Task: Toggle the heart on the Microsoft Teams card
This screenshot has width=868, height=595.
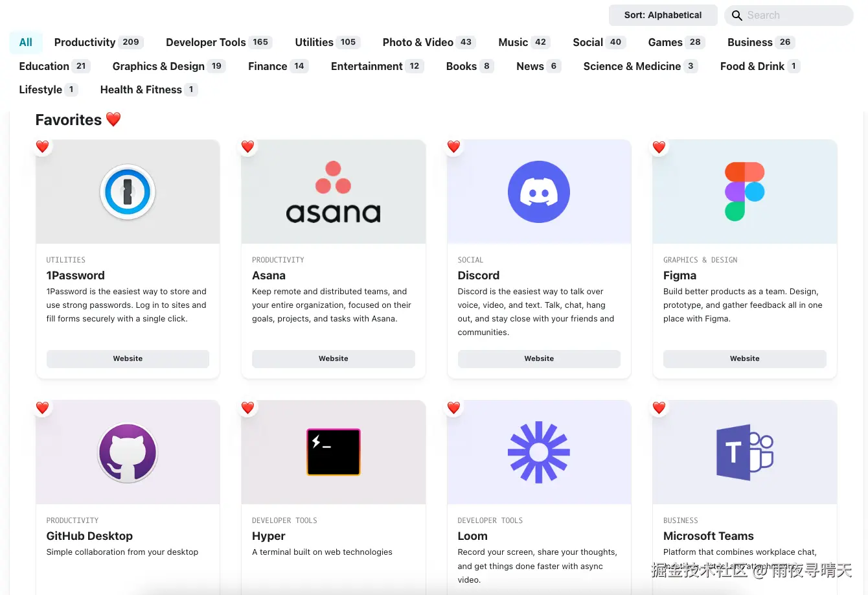Action: click(x=659, y=408)
